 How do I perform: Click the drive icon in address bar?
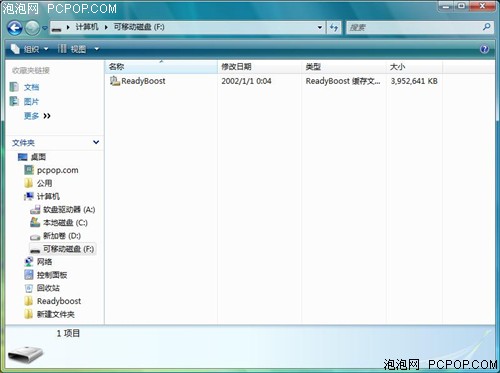point(57,28)
